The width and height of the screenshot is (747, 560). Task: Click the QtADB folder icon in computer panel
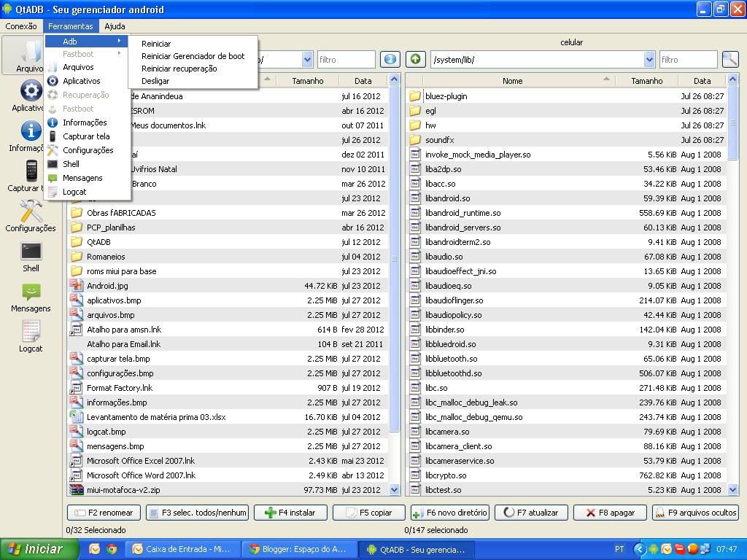[76, 242]
